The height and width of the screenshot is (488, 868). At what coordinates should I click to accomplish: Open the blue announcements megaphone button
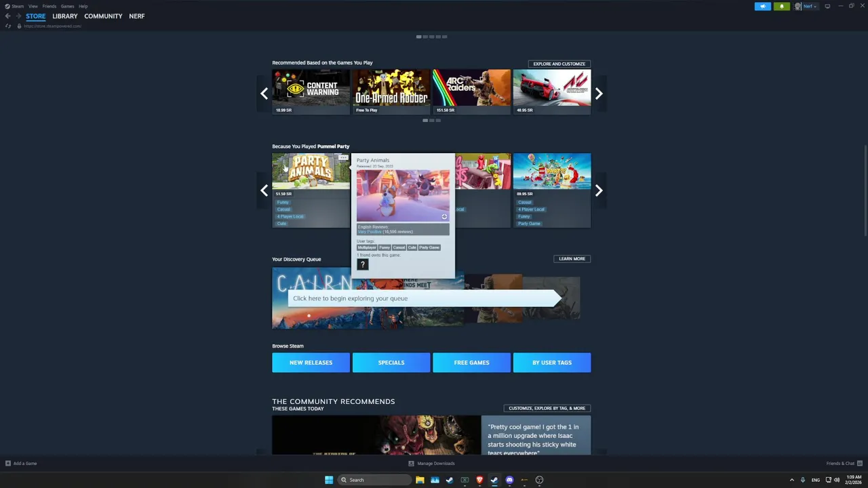tap(763, 6)
